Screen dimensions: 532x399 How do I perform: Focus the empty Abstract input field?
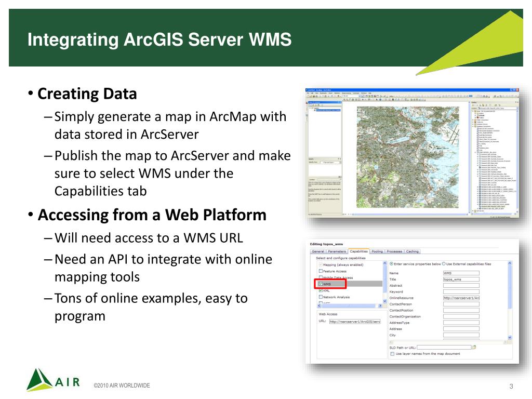pyautogui.click(x=461, y=286)
